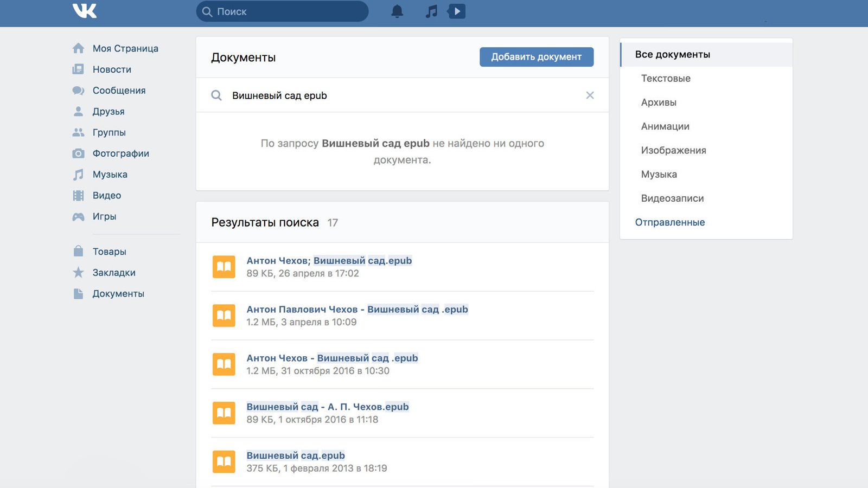Viewport: 868px width, 488px height.
Task: Open Фотографии in left menu
Action: click(x=120, y=153)
